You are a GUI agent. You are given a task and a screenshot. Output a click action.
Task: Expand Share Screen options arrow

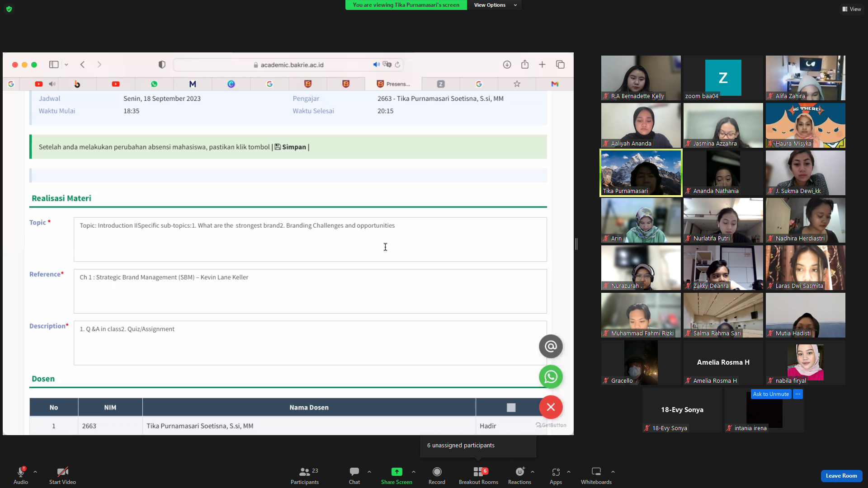(414, 472)
